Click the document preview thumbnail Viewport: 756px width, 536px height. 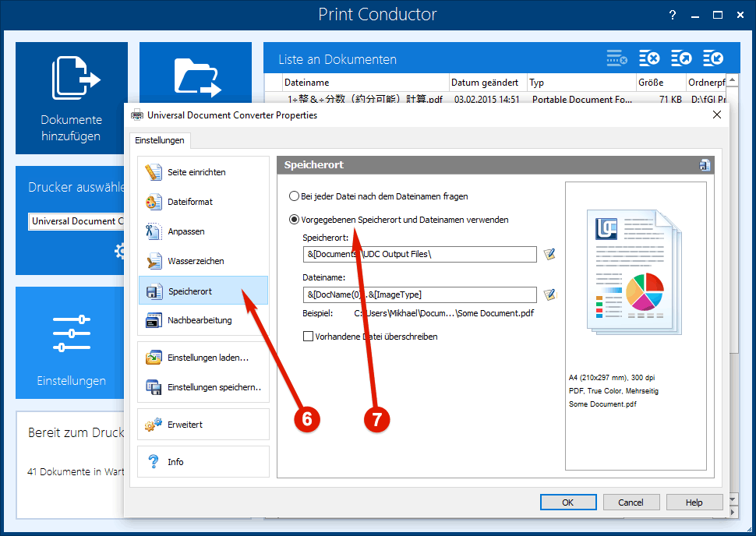point(634,273)
